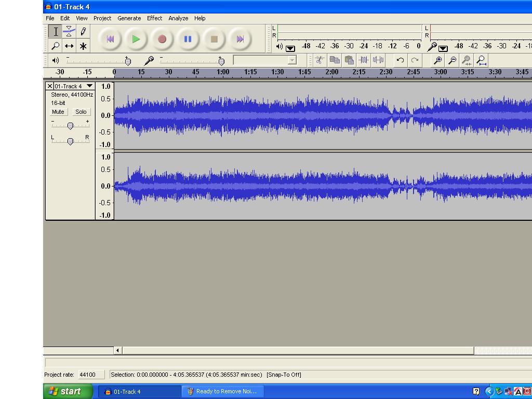
Task: Click the Selection time text in status bar
Action: click(x=187, y=375)
